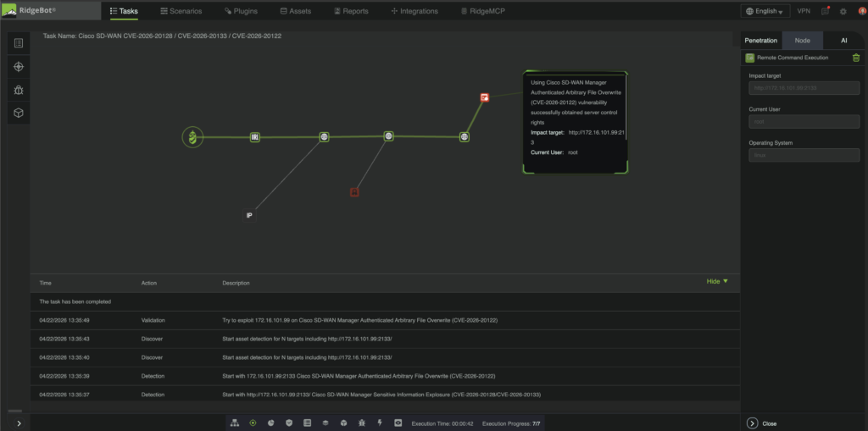Open the notifications message icon
Image resolution: width=868 pixels, height=431 pixels.
(825, 12)
